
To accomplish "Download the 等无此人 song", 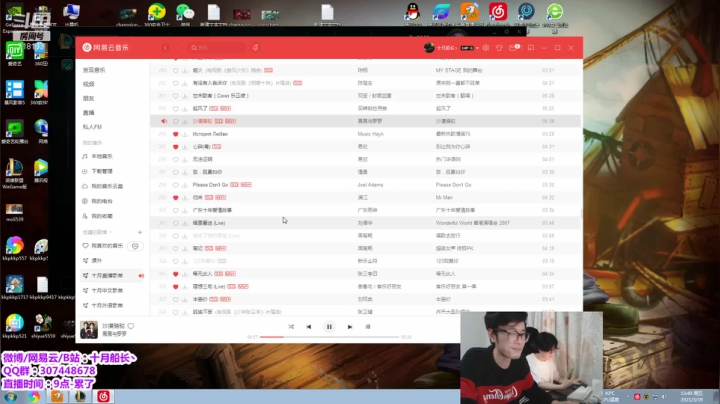I will click(x=185, y=274).
